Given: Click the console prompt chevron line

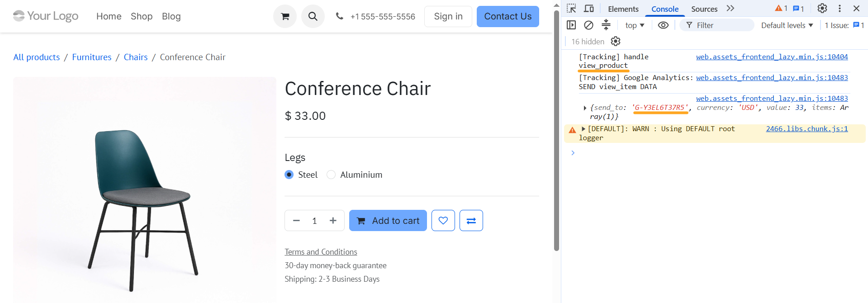Looking at the screenshot, I should (573, 153).
